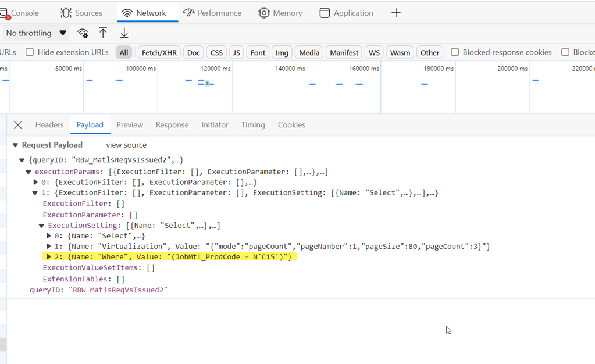Check Blocked response cookies

point(454,52)
